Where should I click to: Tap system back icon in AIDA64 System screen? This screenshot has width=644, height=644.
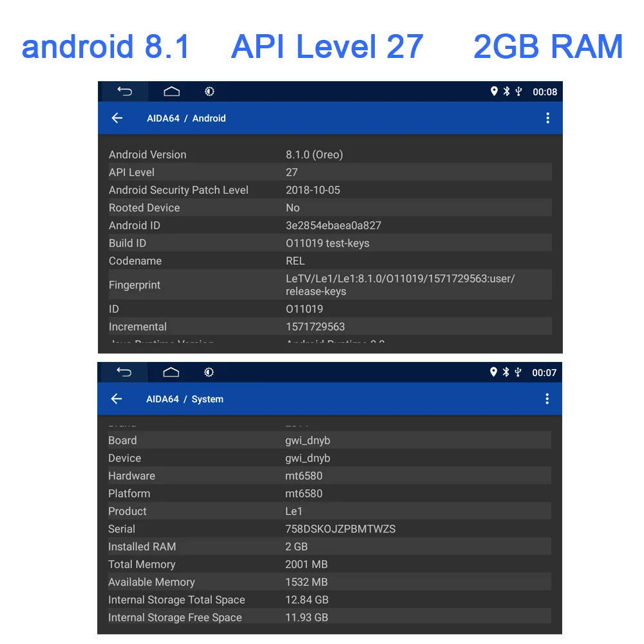point(124,372)
